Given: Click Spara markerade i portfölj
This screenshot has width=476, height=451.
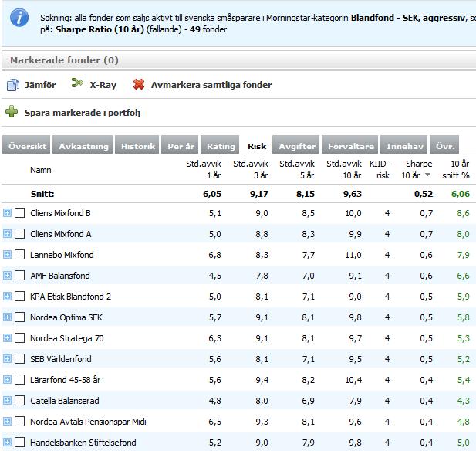Looking at the screenshot, I should [x=83, y=113].
